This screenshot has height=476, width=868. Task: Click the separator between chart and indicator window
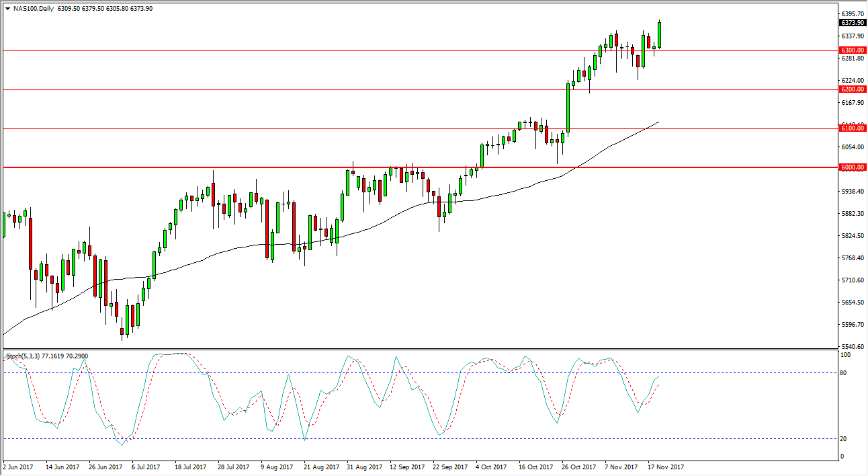[x=403, y=348]
